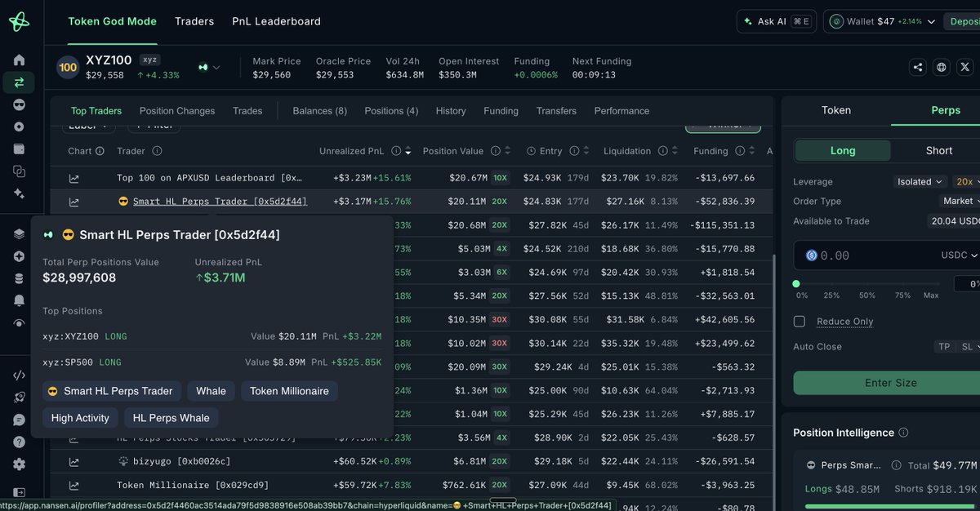980x511 pixels.
Task: Click the Unrealized PnL info icon
Action: 396,151
